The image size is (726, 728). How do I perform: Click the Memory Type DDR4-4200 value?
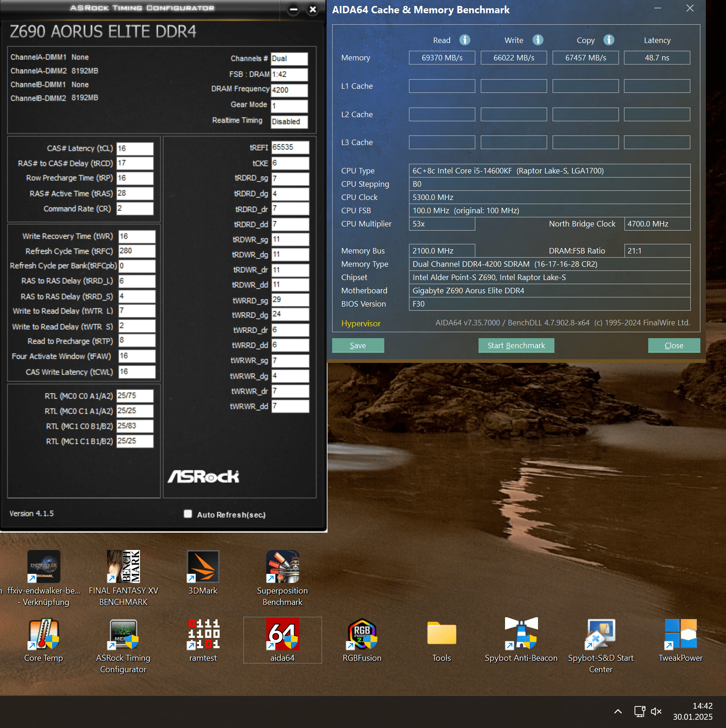pyautogui.click(x=549, y=264)
